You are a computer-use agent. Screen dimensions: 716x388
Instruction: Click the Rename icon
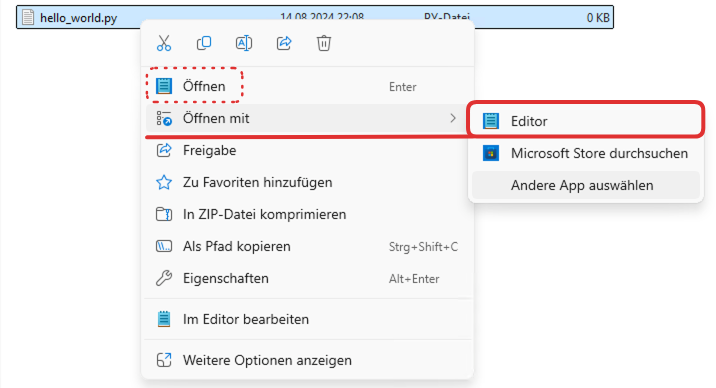pyautogui.click(x=244, y=43)
